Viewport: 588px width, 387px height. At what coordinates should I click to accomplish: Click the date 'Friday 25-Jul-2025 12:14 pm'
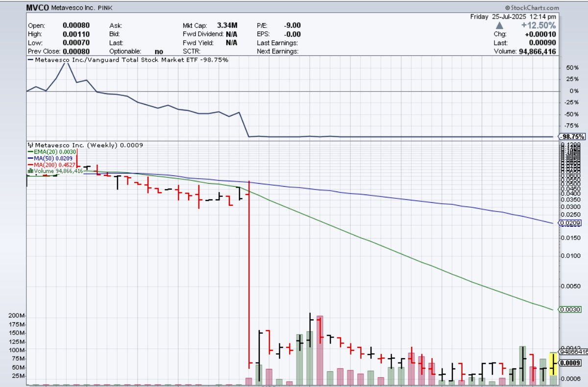click(x=513, y=16)
